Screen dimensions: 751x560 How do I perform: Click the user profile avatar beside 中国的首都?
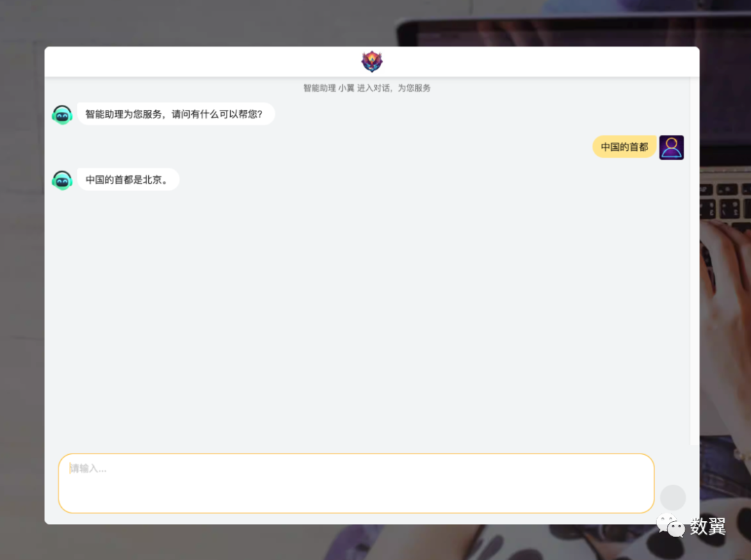coord(672,147)
